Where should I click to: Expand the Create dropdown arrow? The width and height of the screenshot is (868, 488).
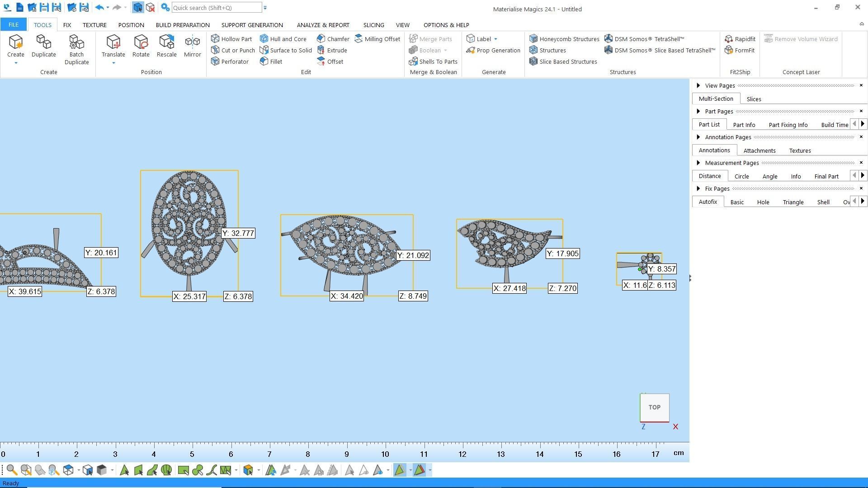(x=16, y=63)
